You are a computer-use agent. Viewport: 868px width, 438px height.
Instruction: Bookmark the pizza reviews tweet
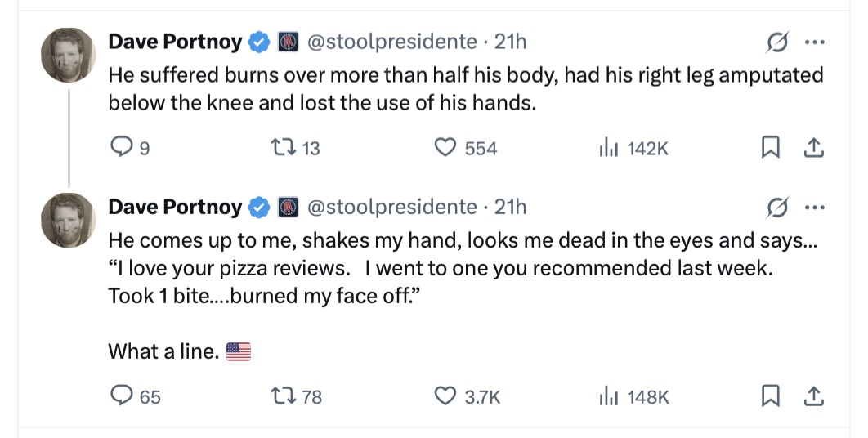click(x=770, y=396)
